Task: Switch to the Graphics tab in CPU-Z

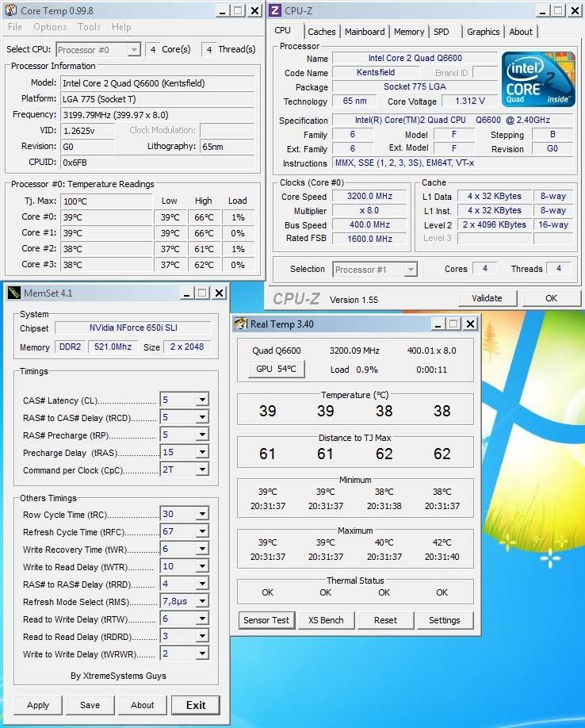Action: pos(483,32)
